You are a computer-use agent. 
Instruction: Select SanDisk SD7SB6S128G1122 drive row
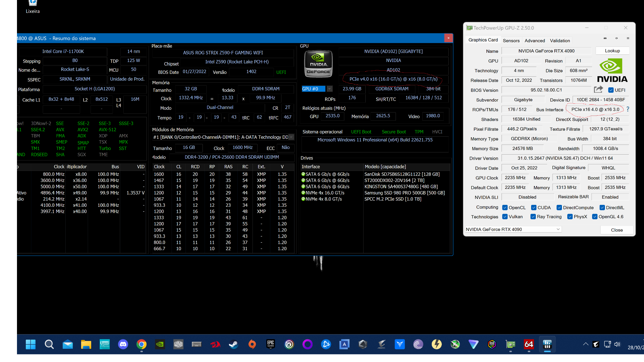[375, 174]
